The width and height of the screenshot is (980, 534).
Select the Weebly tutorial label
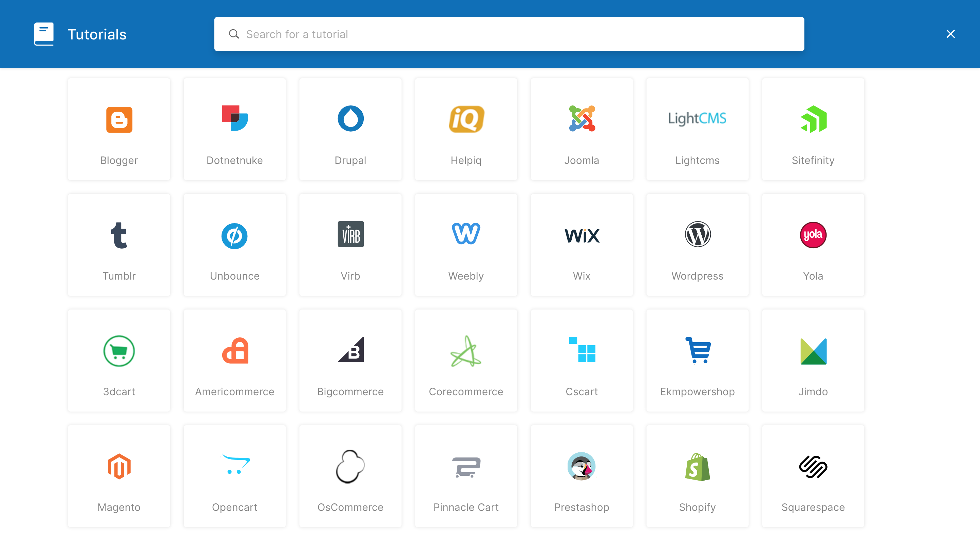click(x=465, y=276)
